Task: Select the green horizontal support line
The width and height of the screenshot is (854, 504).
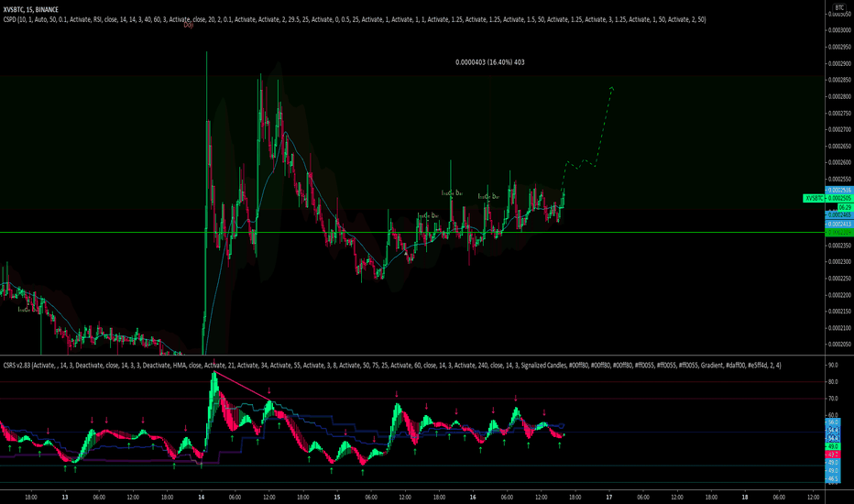Action: 412,233
